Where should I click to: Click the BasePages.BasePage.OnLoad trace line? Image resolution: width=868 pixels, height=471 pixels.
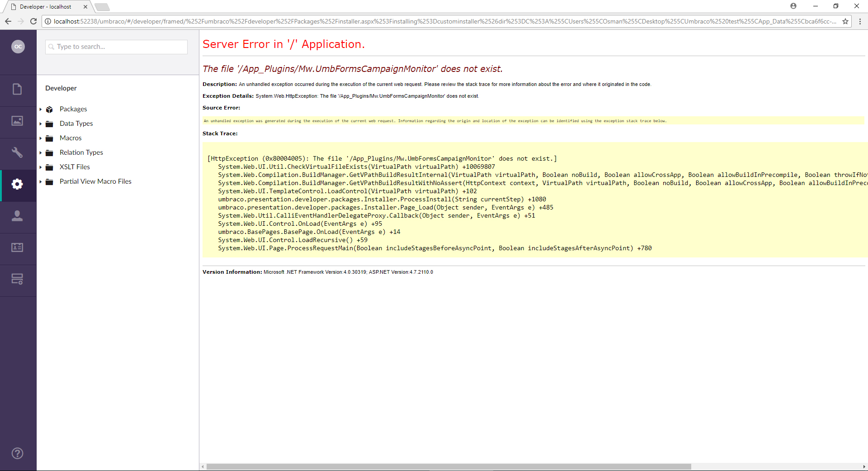point(309,232)
